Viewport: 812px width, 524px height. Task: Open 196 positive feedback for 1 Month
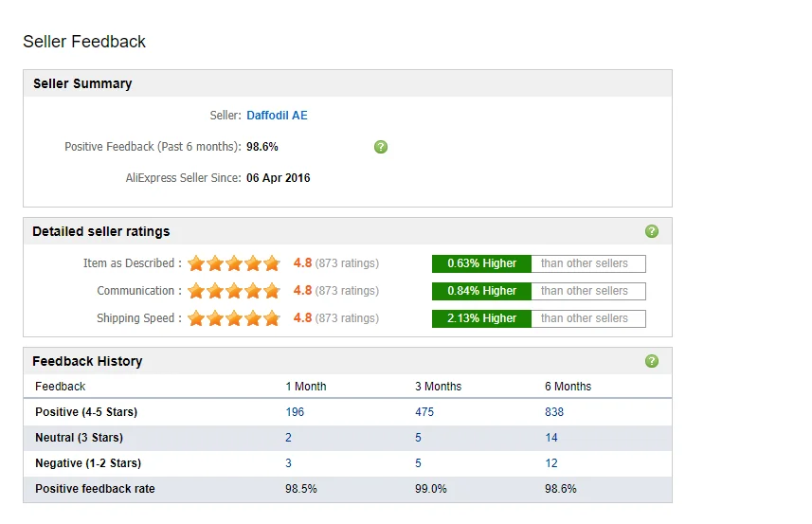[295, 412]
